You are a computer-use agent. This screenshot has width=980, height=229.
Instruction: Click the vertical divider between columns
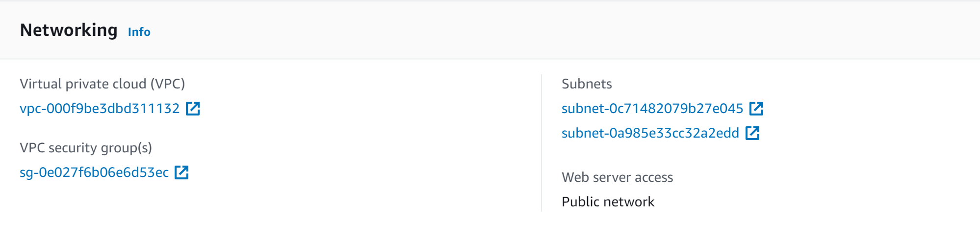click(542, 143)
